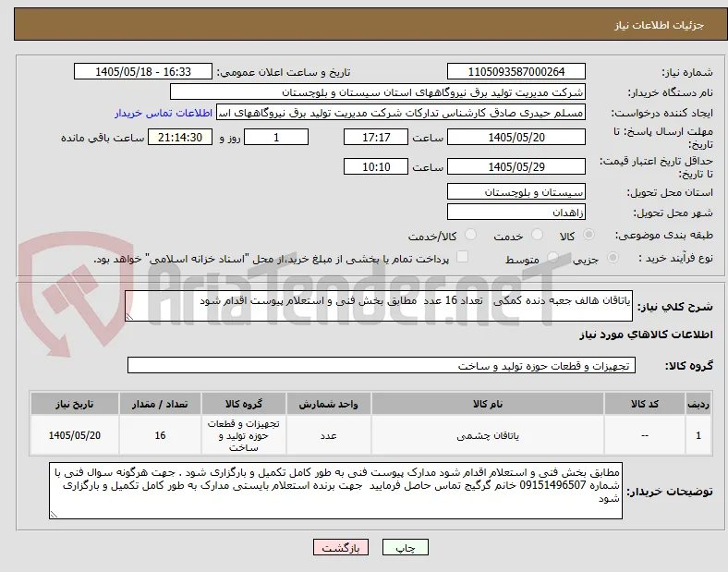This screenshot has height=572, width=728.
Task: Click the عدد unit cell
Action: 328,435
